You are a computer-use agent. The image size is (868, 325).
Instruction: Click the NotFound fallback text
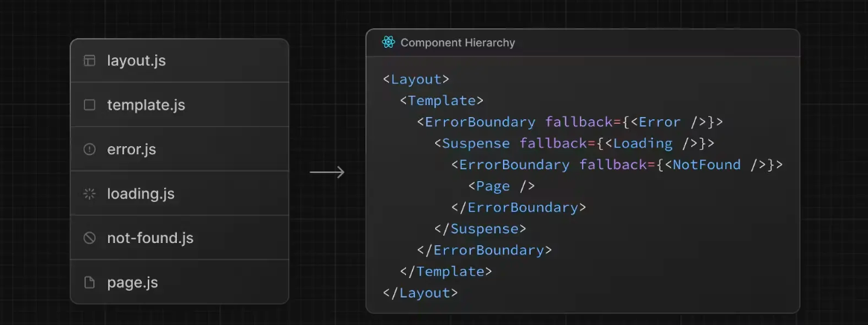click(706, 165)
